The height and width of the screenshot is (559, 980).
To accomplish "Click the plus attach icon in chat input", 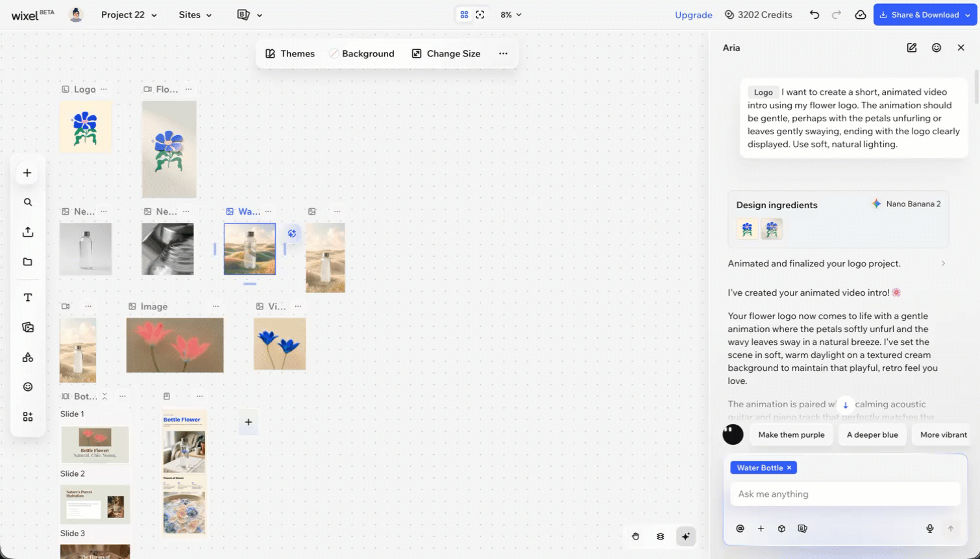I will pos(761,529).
